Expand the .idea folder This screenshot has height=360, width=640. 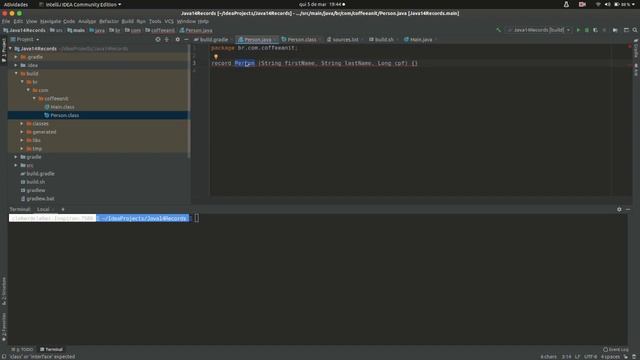[16, 65]
